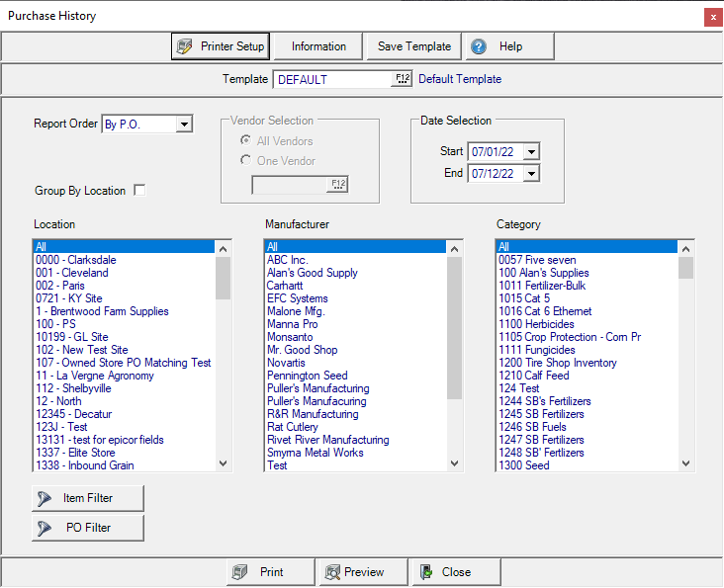The width and height of the screenshot is (724, 588).
Task: Open template lookup with F12 icon
Action: pos(402,79)
